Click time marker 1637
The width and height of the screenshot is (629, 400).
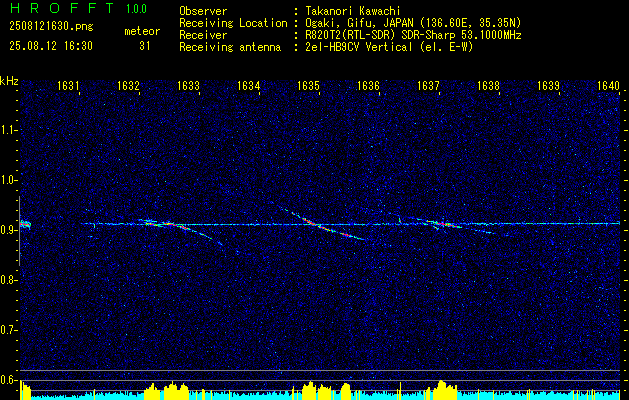click(x=428, y=85)
